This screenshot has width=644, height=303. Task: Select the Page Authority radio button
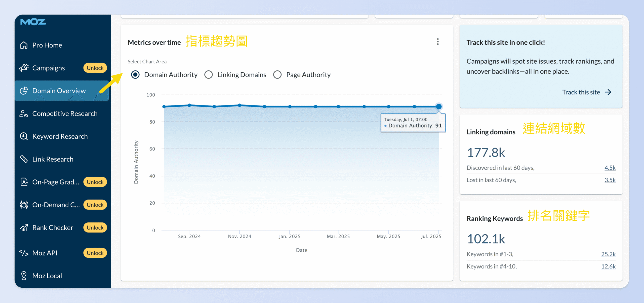pos(277,74)
